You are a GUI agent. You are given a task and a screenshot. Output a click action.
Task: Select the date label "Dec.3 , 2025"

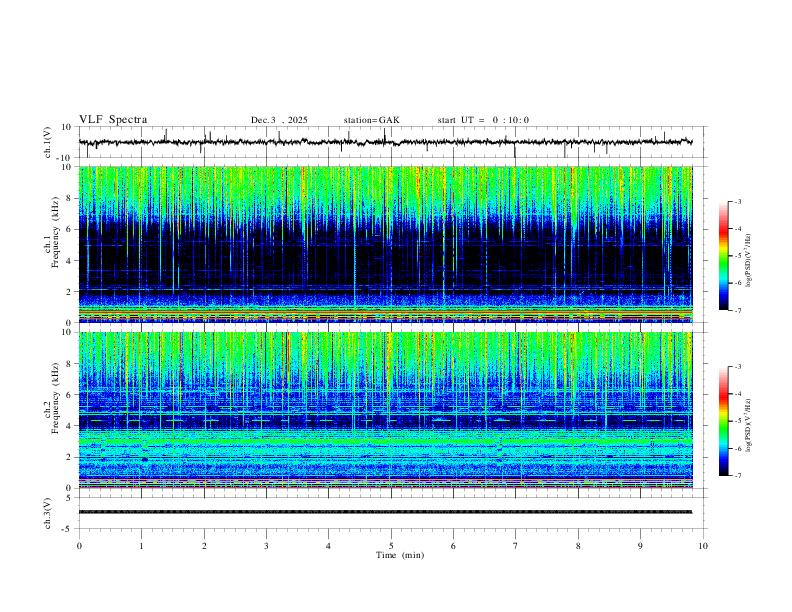pos(279,120)
